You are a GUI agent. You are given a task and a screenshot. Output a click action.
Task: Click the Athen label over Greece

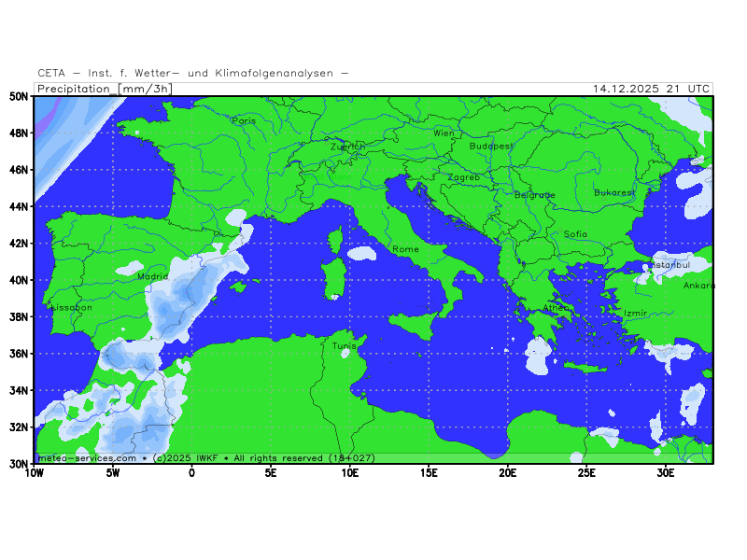(556, 308)
